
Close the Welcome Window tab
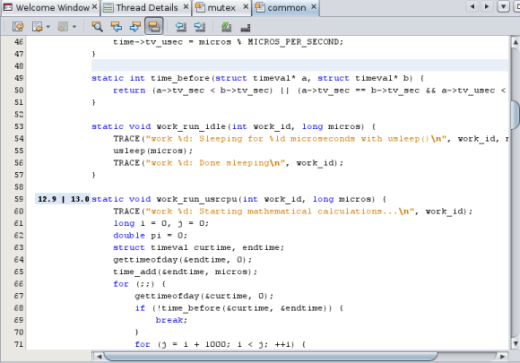point(95,7)
